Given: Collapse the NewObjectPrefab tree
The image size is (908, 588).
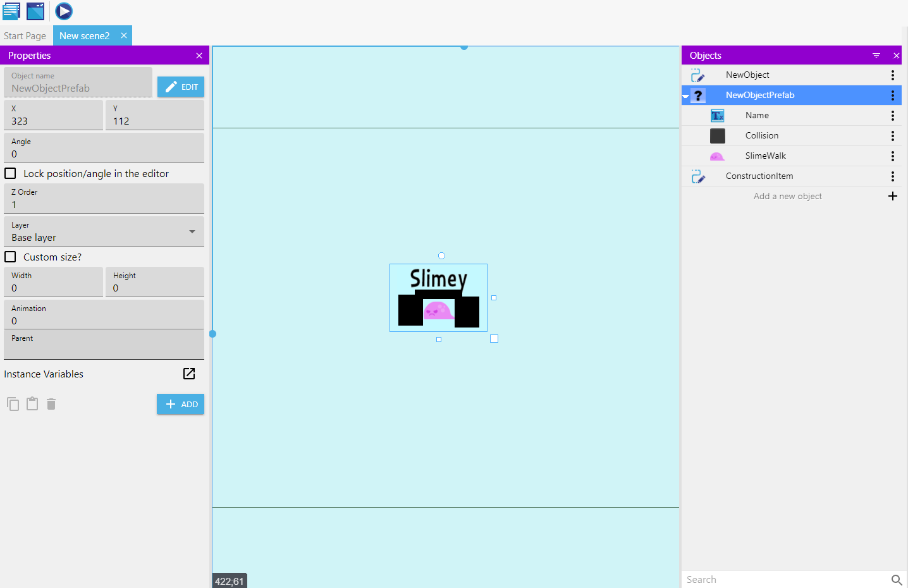Looking at the screenshot, I should 685,95.
